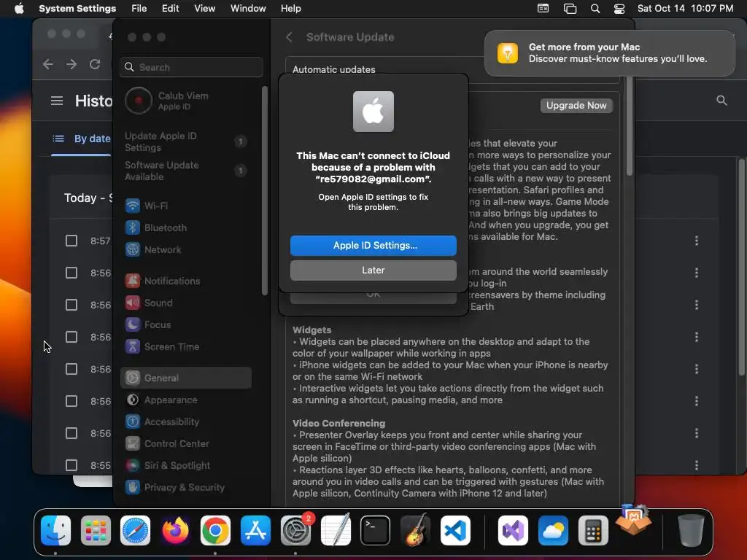Open GarageBand from the dock
Image resolution: width=747 pixels, height=560 pixels.
pos(415,530)
